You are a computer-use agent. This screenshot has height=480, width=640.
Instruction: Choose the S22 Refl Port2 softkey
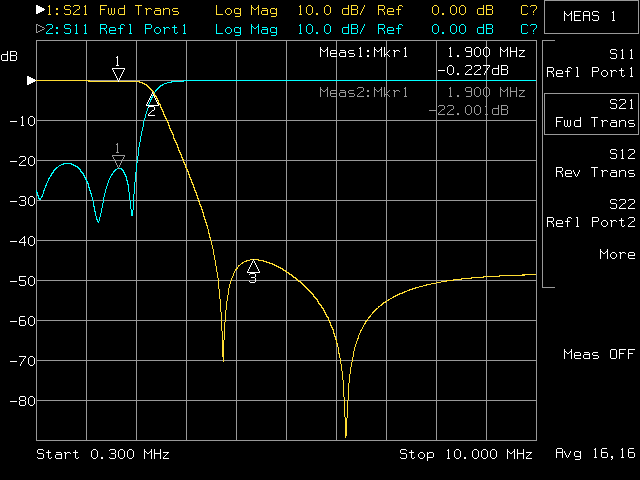590,213
